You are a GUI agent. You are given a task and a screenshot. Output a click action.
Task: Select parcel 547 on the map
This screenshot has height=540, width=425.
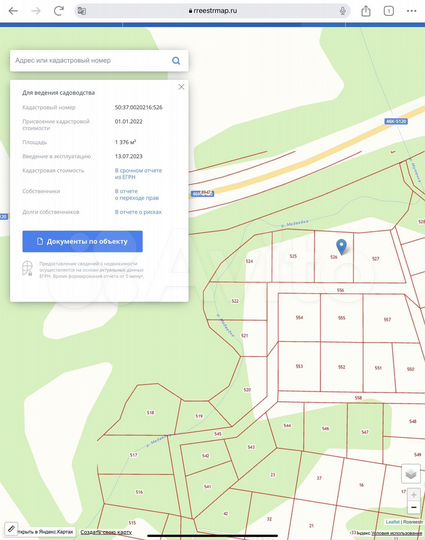365,432
